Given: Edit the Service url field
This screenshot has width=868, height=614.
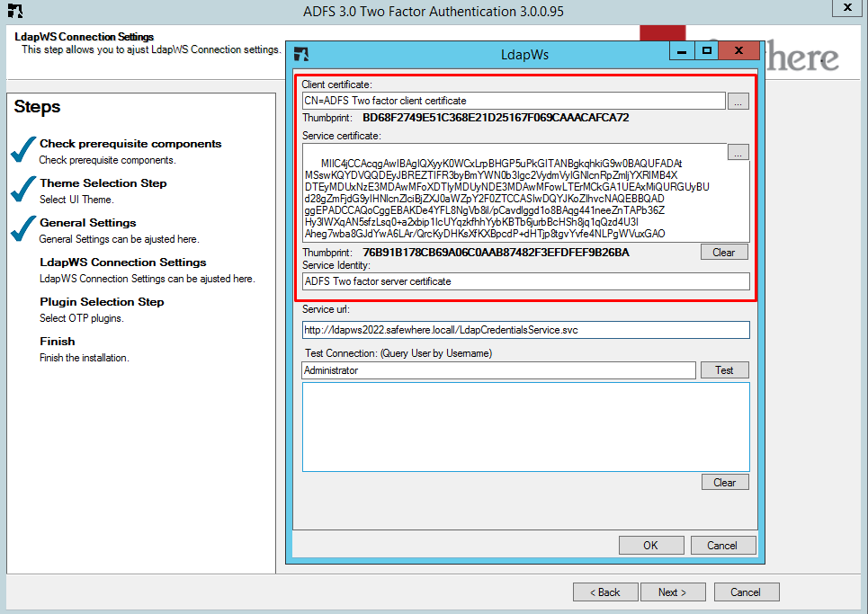Looking at the screenshot, I should pyautogui.click(x=526, y=330).
